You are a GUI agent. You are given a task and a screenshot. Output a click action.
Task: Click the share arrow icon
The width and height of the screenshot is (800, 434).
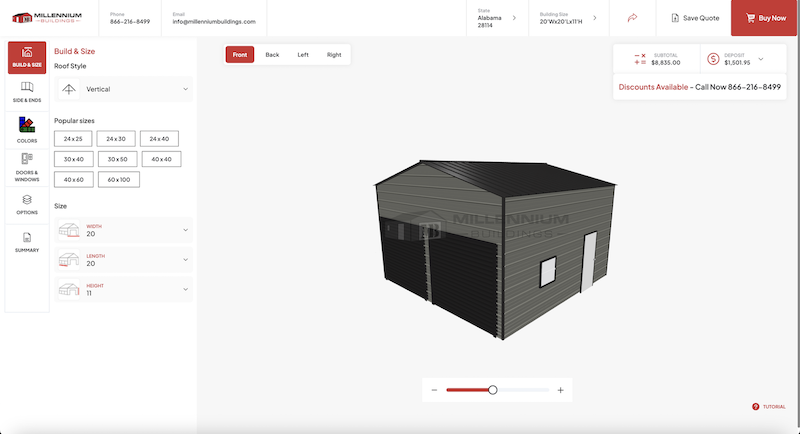[632, 18]
